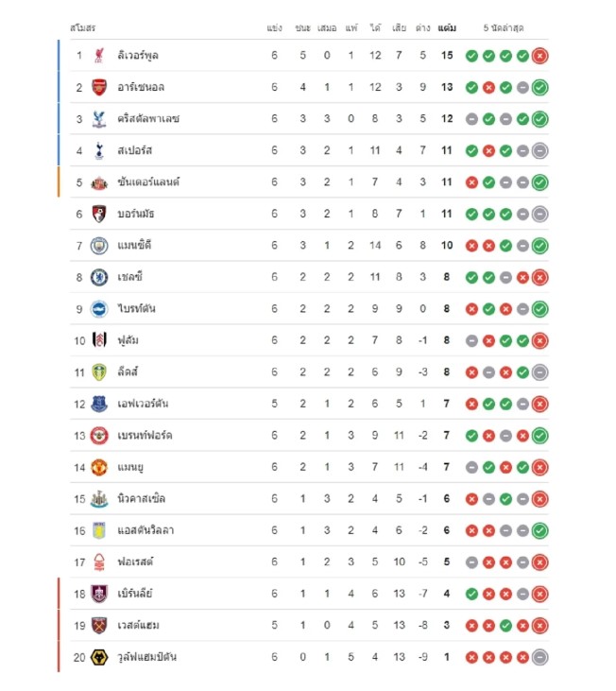This screenshot has width=616, height=691.
Task: Click the 5 นัดล่าสุด column header
Action: click(x=505, y=28)
